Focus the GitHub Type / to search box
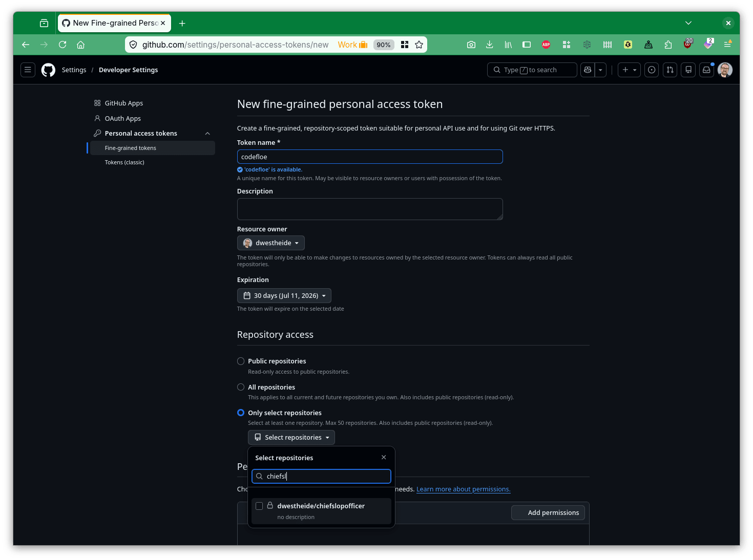Viewport: 753px width, 560px height. coord(532,70)
